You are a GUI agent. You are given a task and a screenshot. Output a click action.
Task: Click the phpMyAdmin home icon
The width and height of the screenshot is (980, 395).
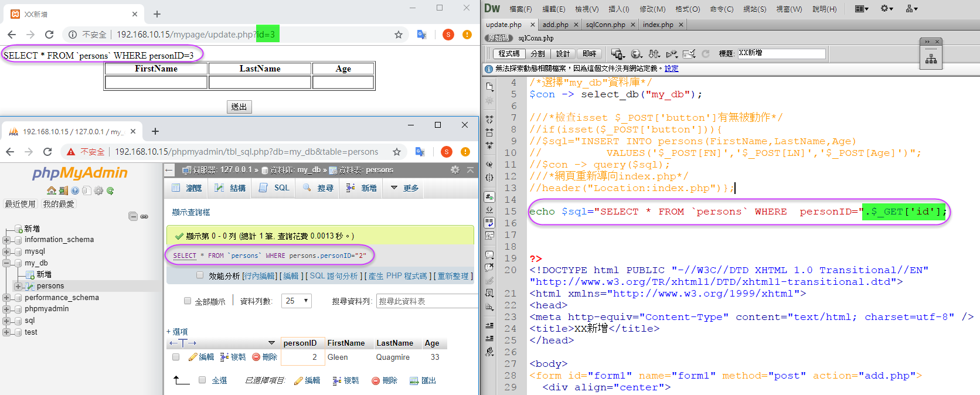pyautogui.click(x=52, y=190)
